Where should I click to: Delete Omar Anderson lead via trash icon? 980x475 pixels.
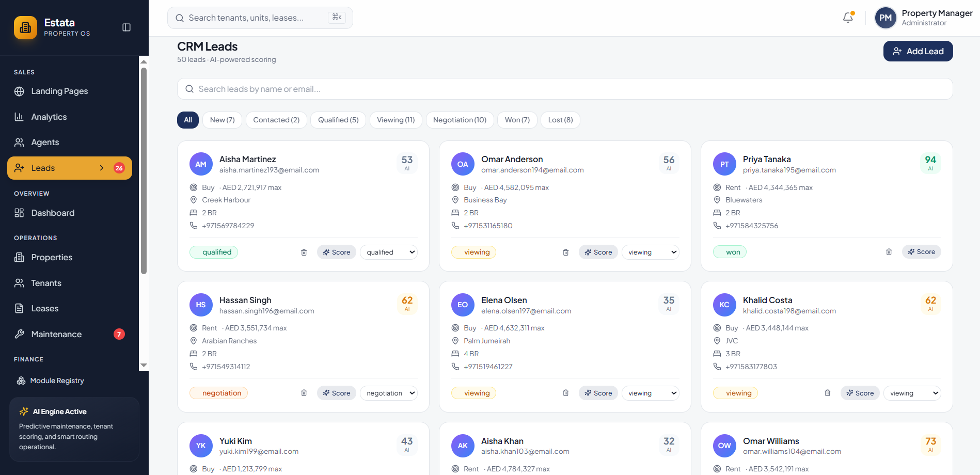pos(566,252)
